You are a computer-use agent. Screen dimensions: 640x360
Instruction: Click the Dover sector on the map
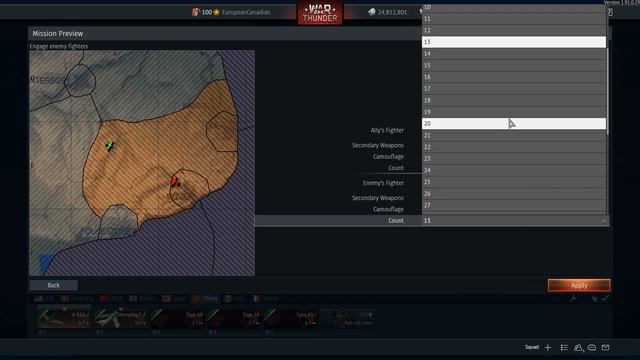pos(189,190)
